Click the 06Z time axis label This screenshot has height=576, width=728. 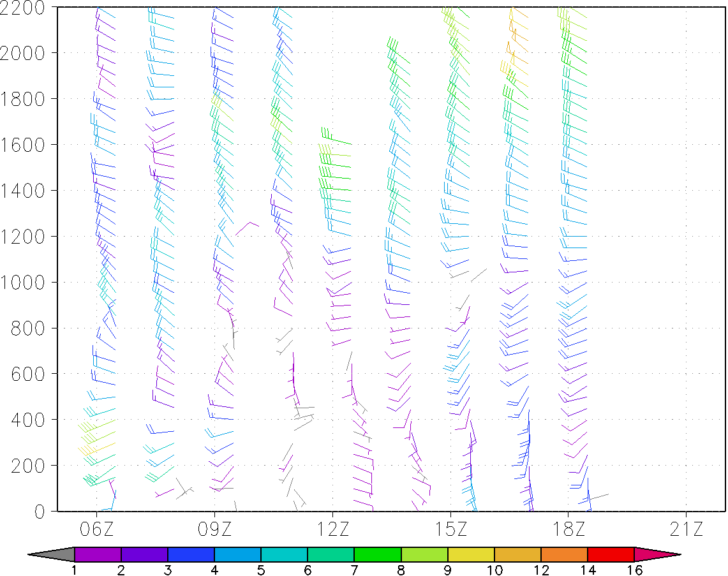(96, 529)
